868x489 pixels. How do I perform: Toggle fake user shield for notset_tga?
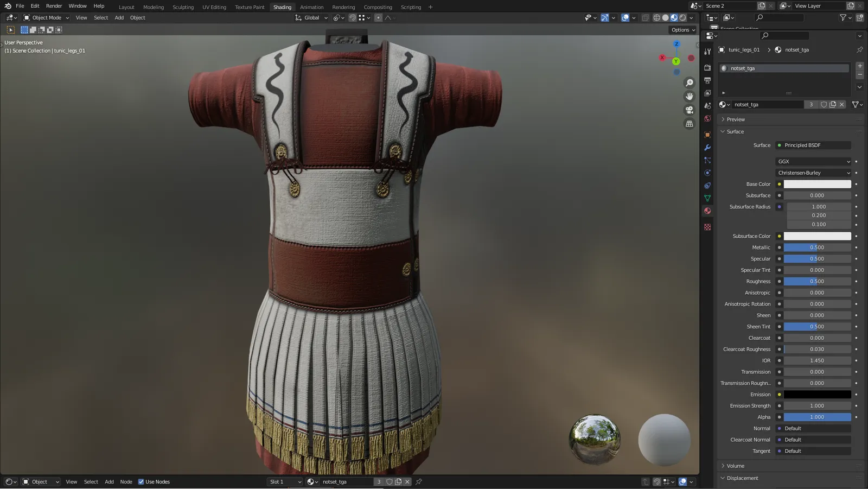[x=824, y=104]
